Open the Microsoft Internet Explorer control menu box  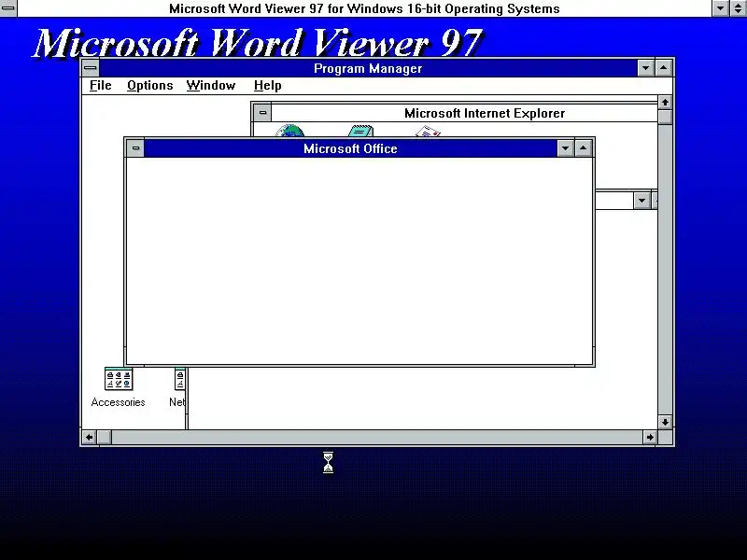(262, 113)
